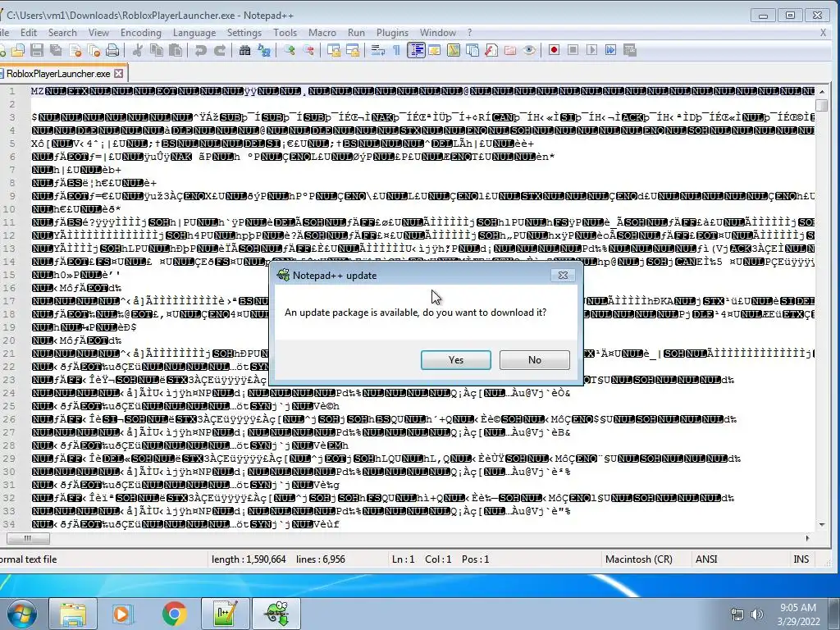
Task: Click Run Macro Multiple Times icon
Action: 610,50
